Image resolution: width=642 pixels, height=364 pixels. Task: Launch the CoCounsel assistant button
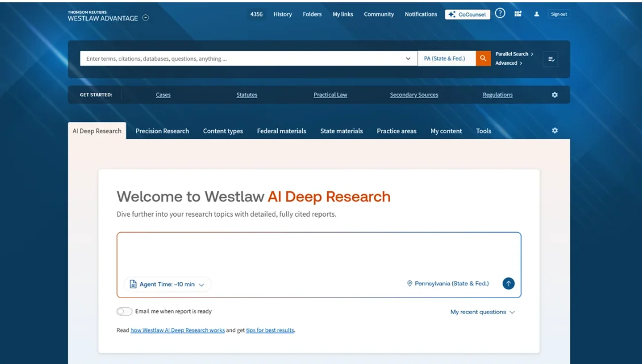(468, 14)
